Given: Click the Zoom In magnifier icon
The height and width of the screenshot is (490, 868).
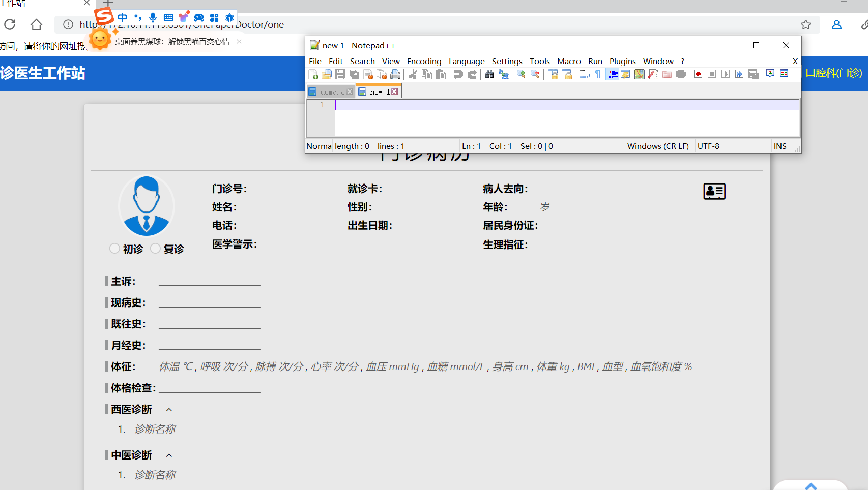Looking at the screenshot, I should pos(521,74).
